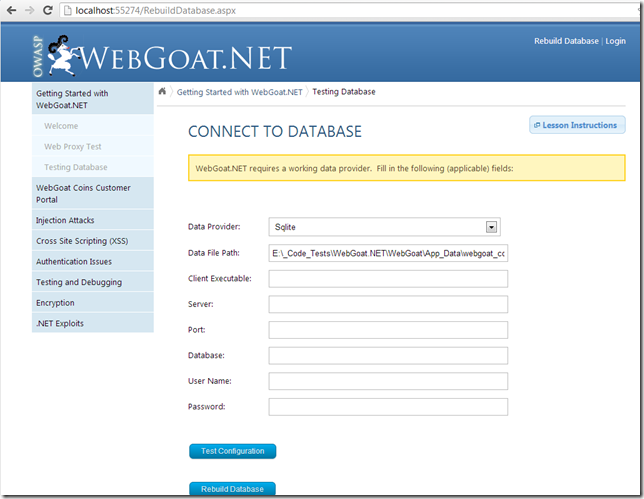
Task: Open the Data Provider dropdown arrow
Action: [491, 227]
